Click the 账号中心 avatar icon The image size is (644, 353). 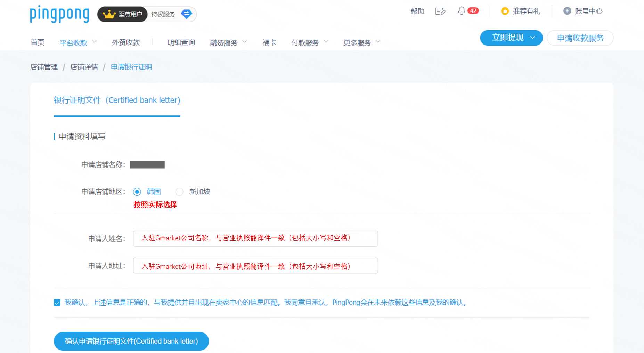(x=567, y=11)
